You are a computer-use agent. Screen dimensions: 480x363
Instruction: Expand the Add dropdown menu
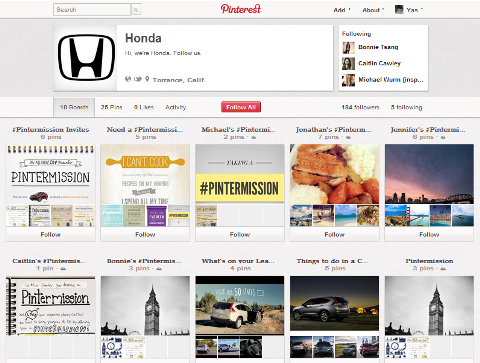point(342,10)
